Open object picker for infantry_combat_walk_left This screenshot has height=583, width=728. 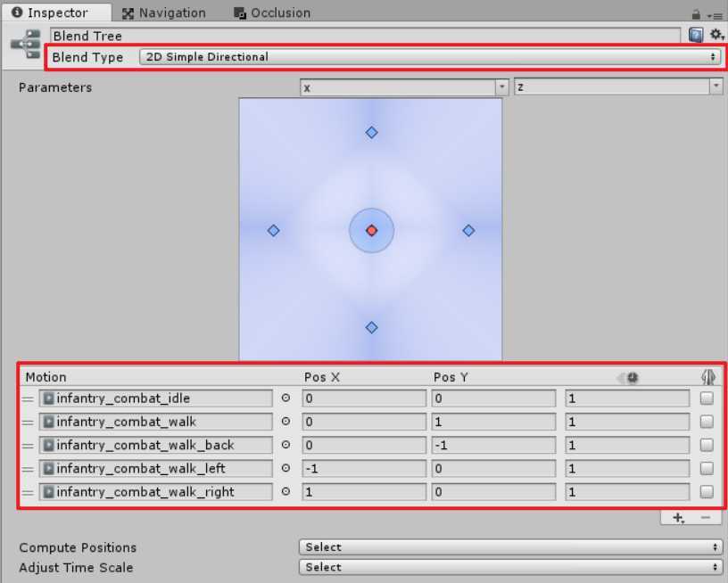(x=286, y=468)
